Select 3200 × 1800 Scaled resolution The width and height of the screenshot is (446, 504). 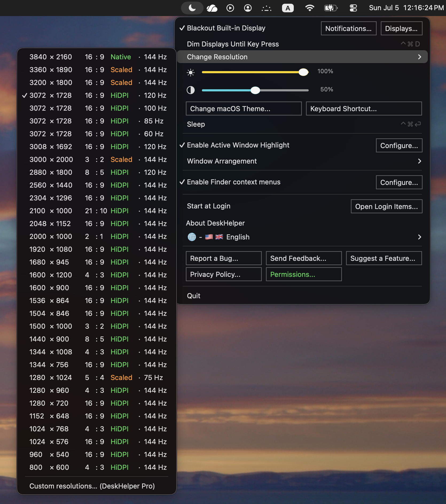coord(97,83)
